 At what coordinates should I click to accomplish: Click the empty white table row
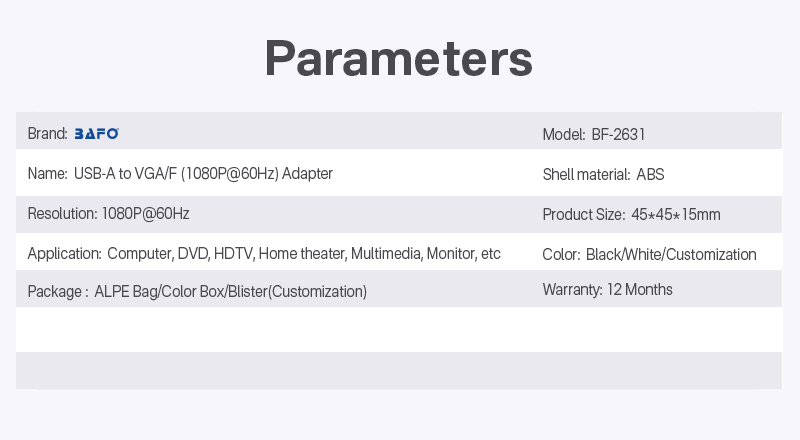(x=399, y=329)
